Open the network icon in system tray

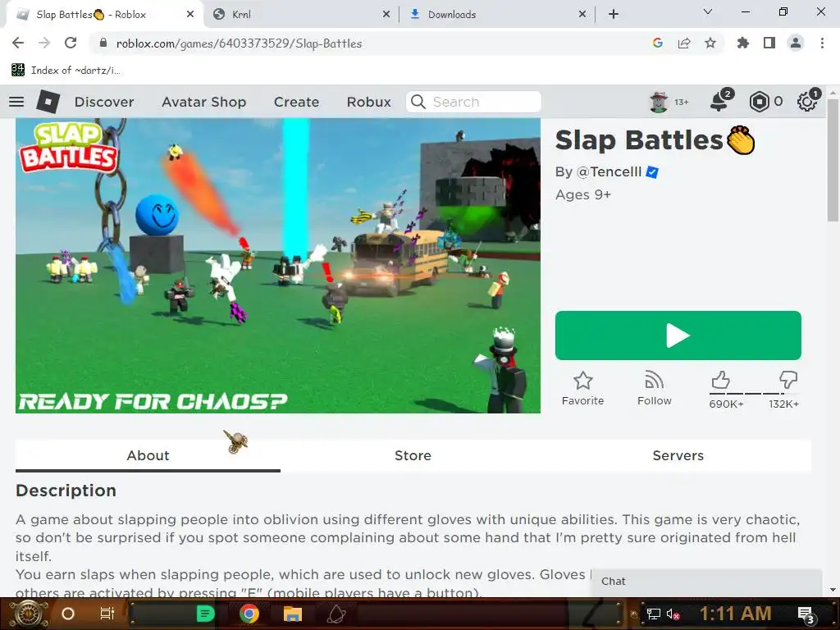point(654,614)
